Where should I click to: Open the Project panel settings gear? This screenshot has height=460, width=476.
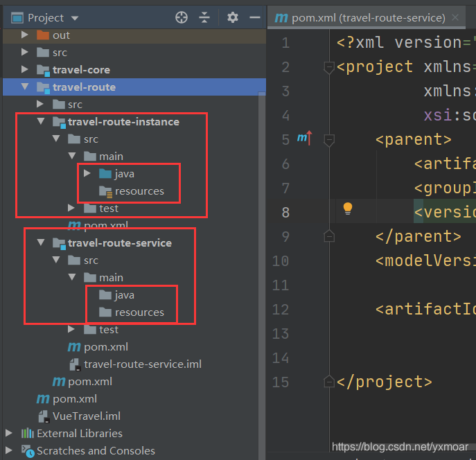233,17
